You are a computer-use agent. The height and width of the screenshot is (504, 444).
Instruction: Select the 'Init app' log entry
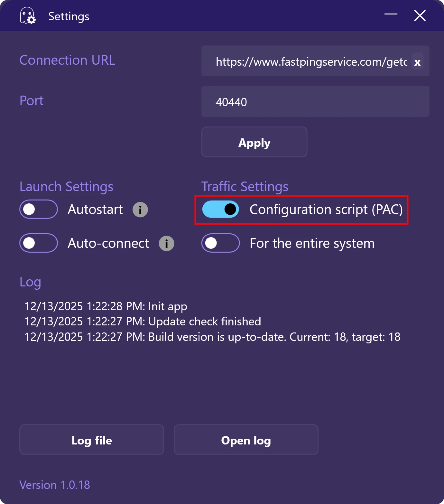tap(106, 306)
